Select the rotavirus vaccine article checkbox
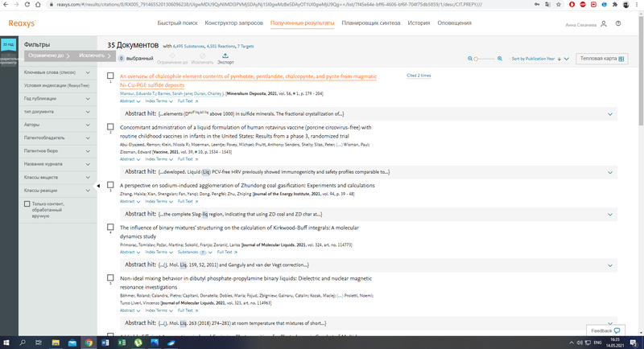Image resolution: width=644 pixels, height=349 pixels. pos(110,127)
